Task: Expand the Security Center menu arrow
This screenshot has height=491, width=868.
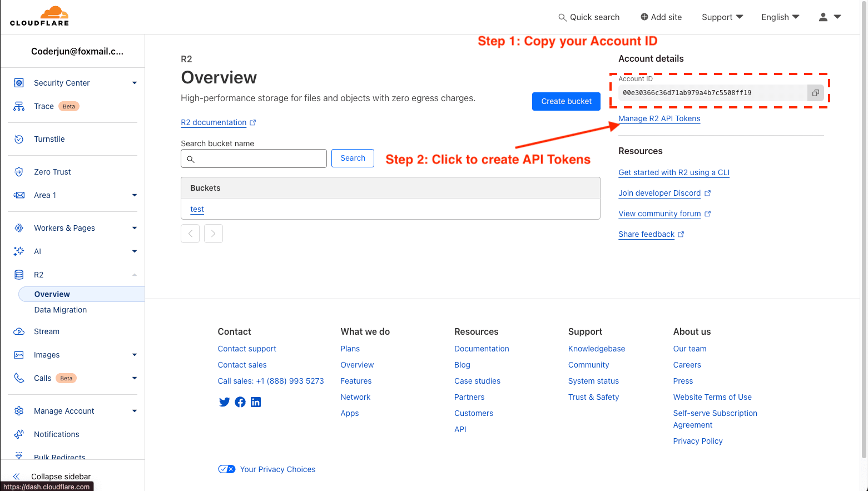Action: 135,83
